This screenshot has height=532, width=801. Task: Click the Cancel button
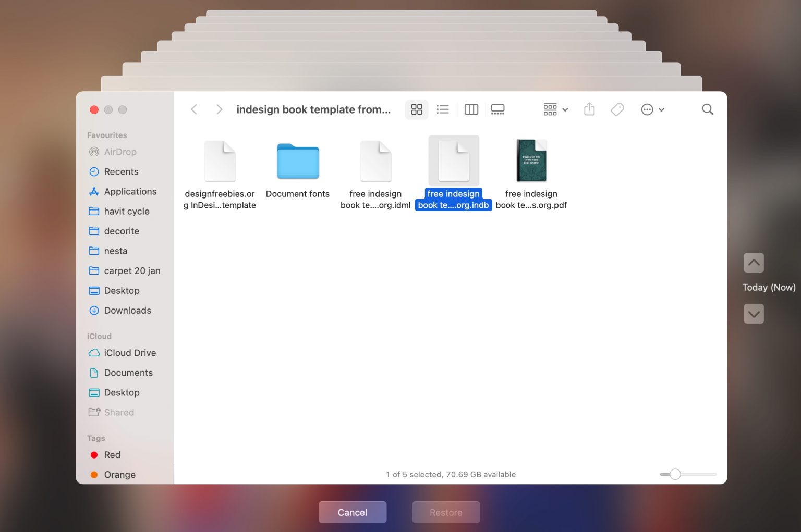pyautogui.click(x=353, y=512)
